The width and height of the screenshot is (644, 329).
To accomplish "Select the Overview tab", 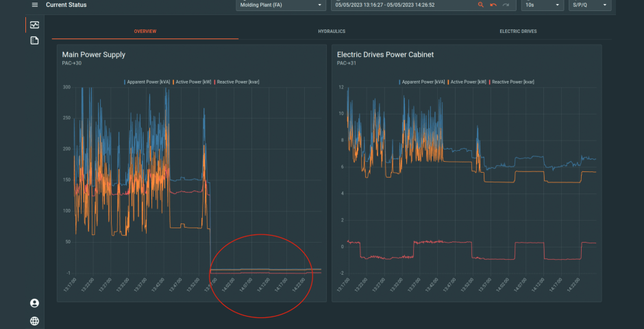I will [x=145, y=32].
